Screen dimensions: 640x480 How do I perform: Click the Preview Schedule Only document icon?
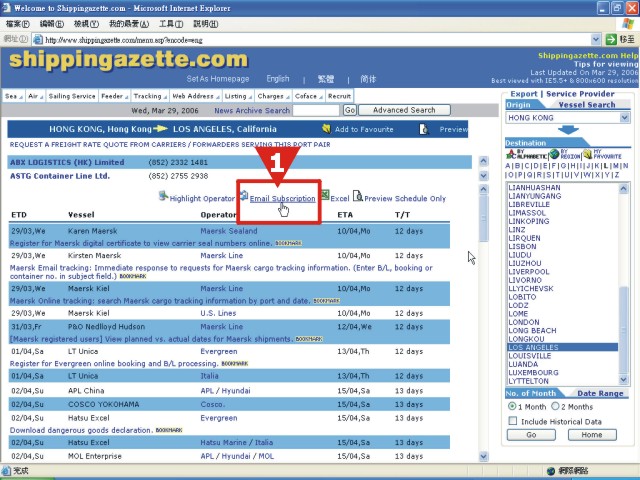[358, 196]
